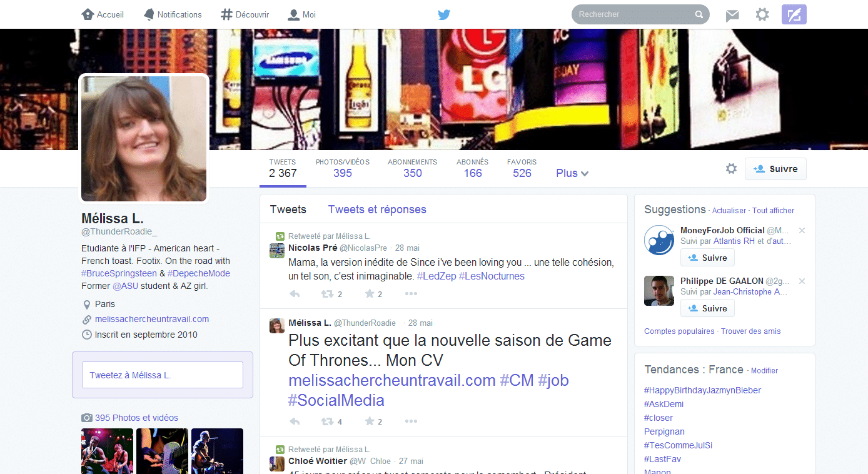Viewport: 868px width, 474px height.
Task: Click Actualiser suggestions link
Action: [x=729, y=211]
